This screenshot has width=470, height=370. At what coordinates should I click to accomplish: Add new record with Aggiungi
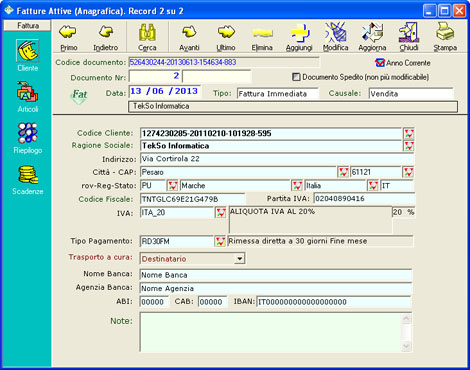click(x=299, y=37)
